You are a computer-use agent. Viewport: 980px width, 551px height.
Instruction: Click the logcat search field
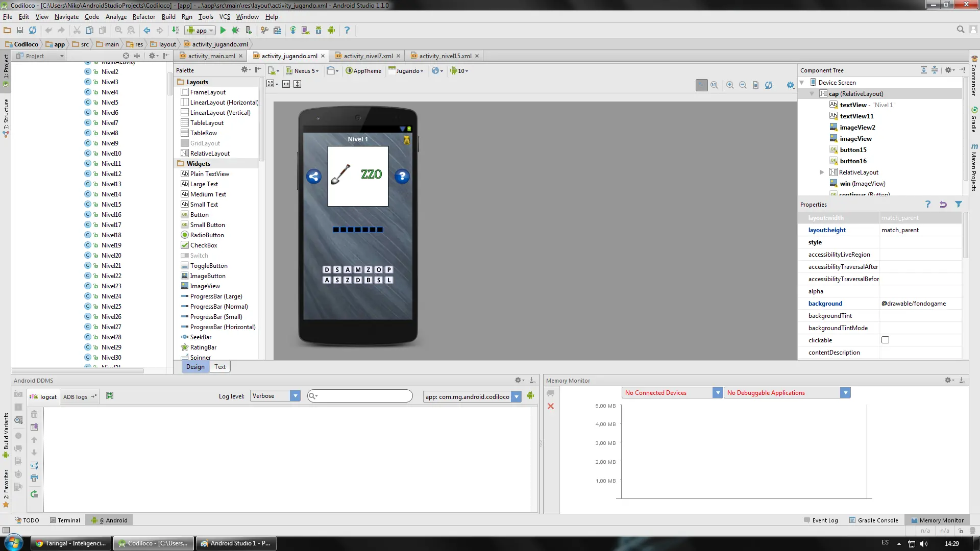pos(363,396)
